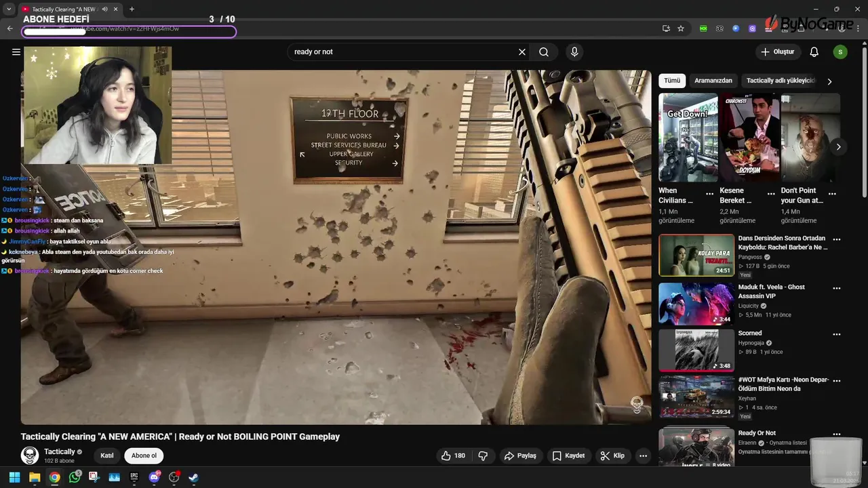Open the blue photo app in taskbar
This screenshot has height=488, width=868.
tap(114, 477)
